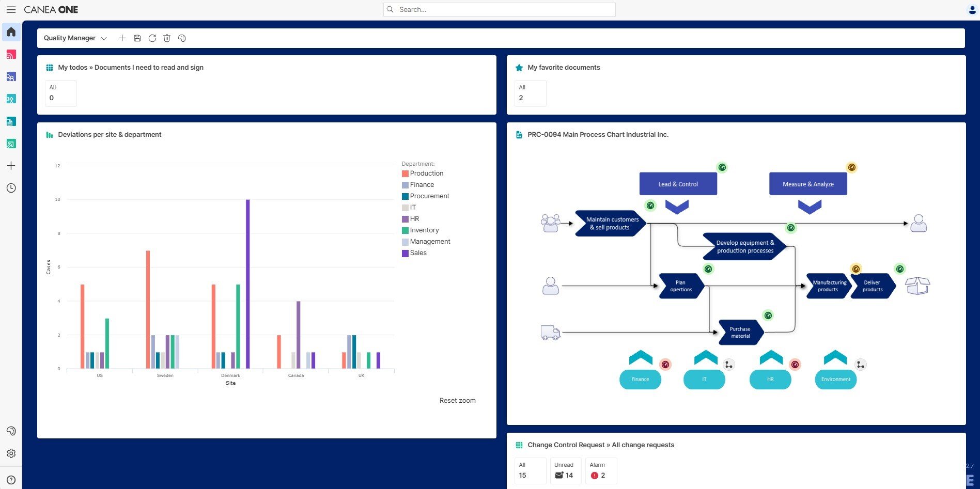Click Reset zoom under the deviations chart
This screenshot has height=489, width=980.
[457, 400]
